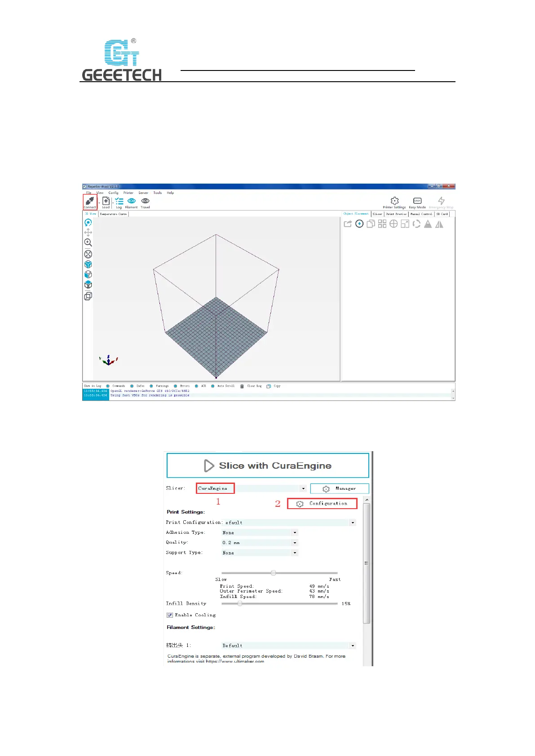Click the Speed slider handle
Viewport: 535px width, 756px height.
[273, 573]
